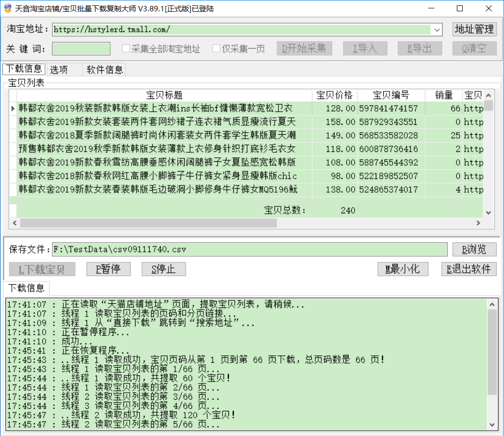Expand the 淘宝地址 URL dropdown

click(x=437, y=29)
